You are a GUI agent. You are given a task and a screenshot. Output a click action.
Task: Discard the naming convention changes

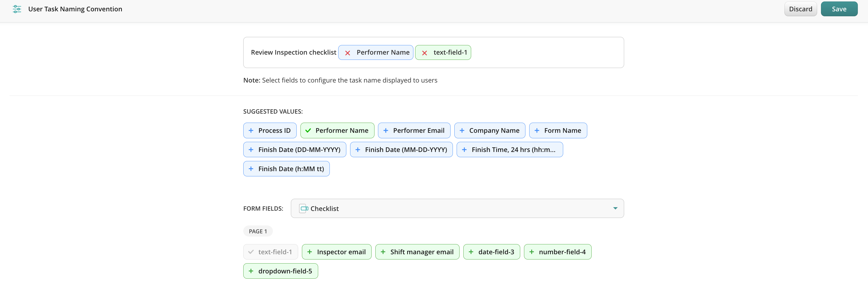(x=800, y=9)
